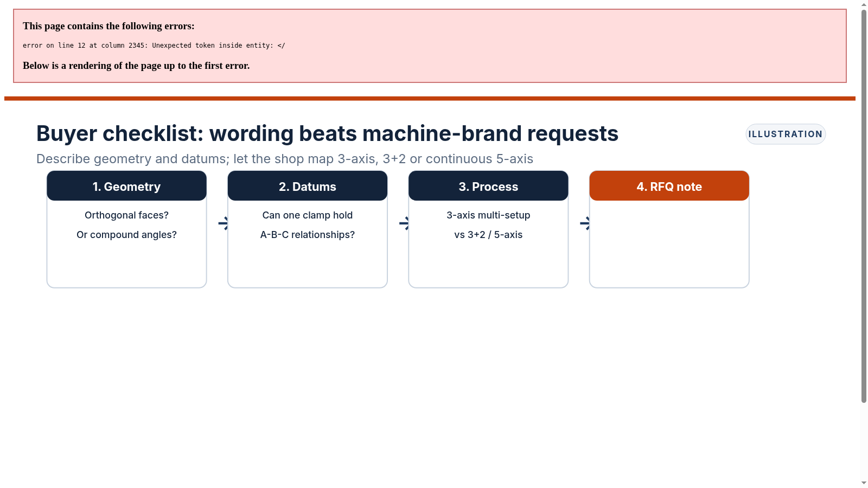Click the vertical scrollbar thumb
868x488 pixels.
coord(864,206)
